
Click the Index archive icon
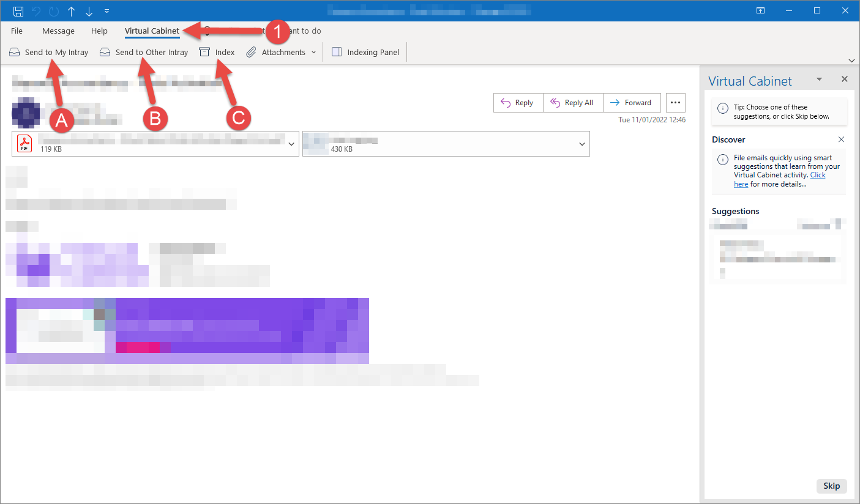pos(204,52)
